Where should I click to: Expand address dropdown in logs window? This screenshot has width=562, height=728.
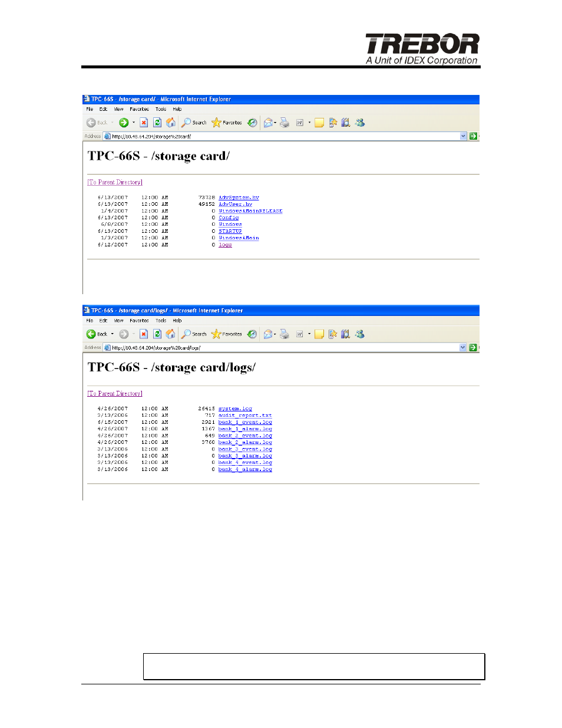[x=463, y=348]
